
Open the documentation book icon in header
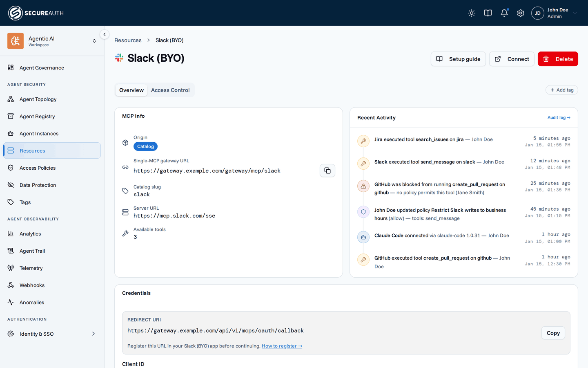pos(488,13)
